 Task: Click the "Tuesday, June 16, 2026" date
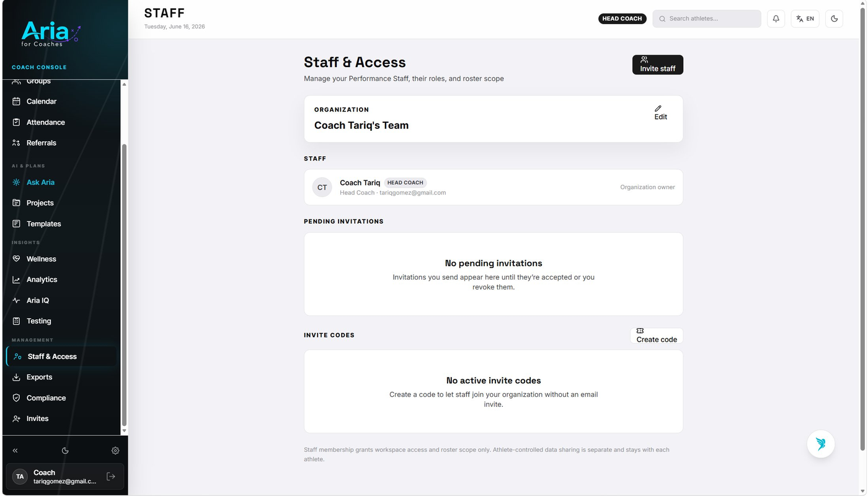click(x=175, y=27)
